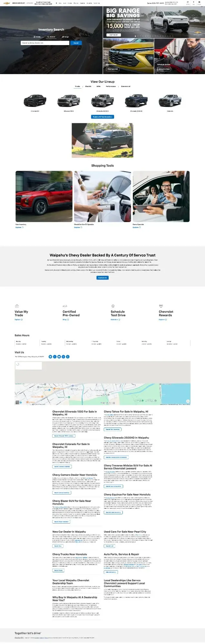Open the Used menu in navigation
The width and height of the screenshot is (205, 644).
(64, 3)
